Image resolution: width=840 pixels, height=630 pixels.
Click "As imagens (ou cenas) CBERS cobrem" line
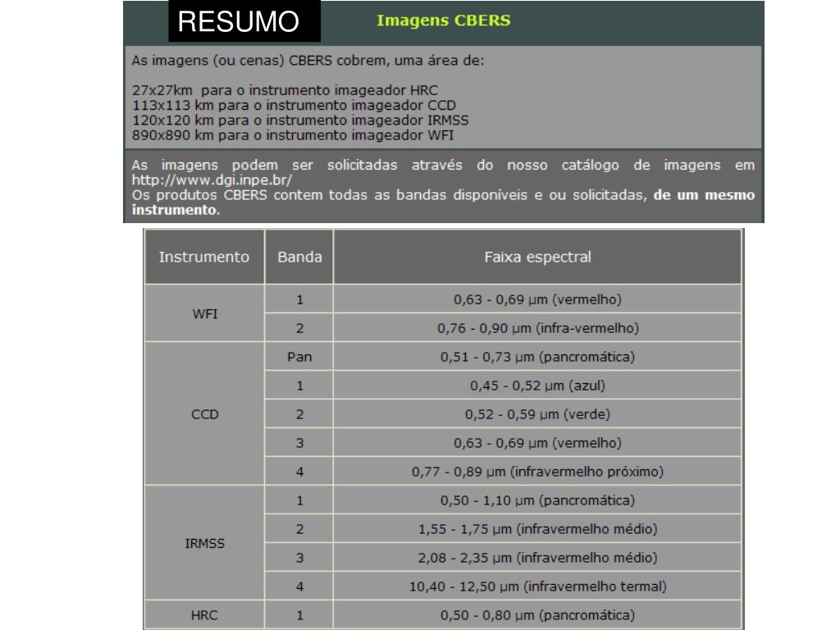tap(308, 61)
